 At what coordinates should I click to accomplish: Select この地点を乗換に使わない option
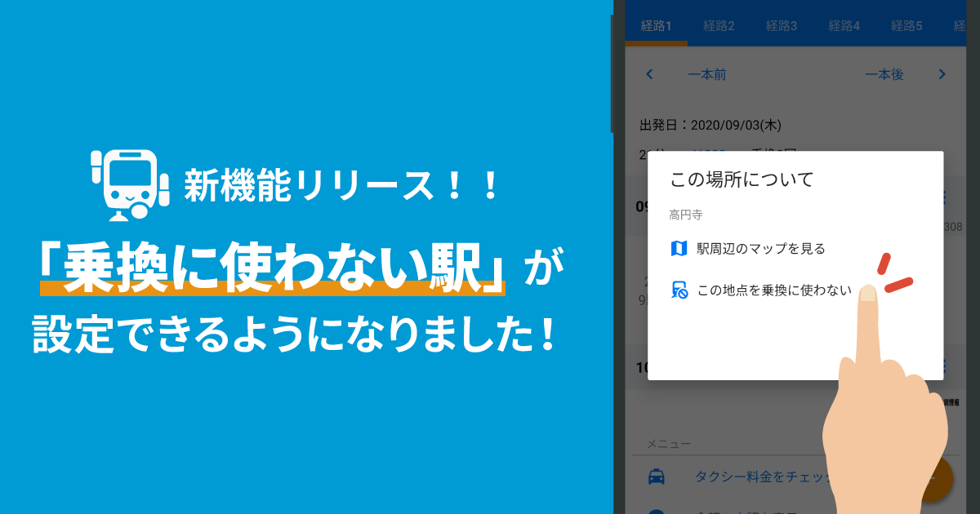(x=774, y=290)
